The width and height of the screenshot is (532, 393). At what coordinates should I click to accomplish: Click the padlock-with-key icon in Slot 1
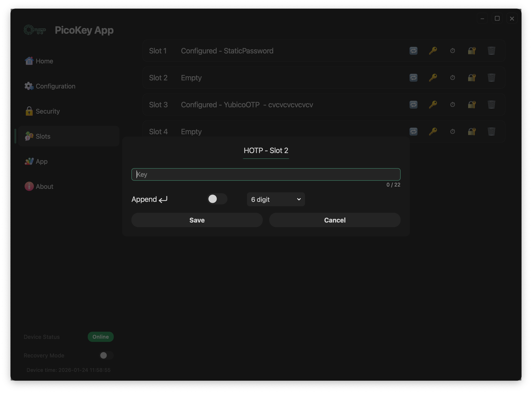[x=472, y=51]
